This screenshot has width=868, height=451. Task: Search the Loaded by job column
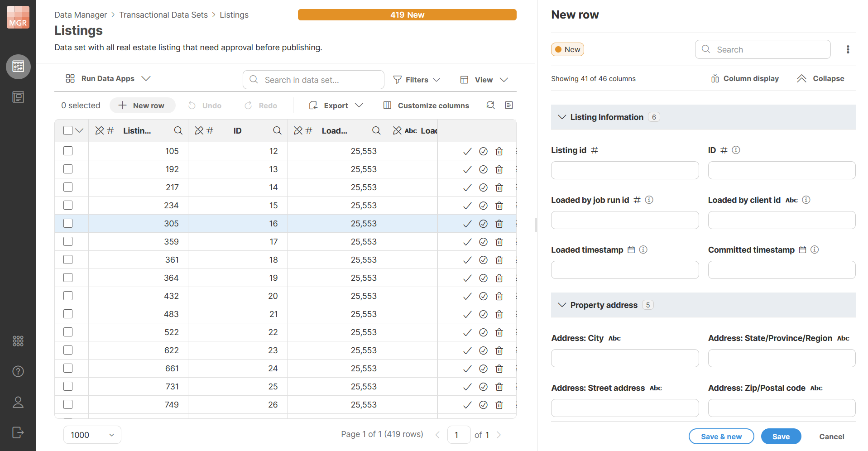coord(376,130)
